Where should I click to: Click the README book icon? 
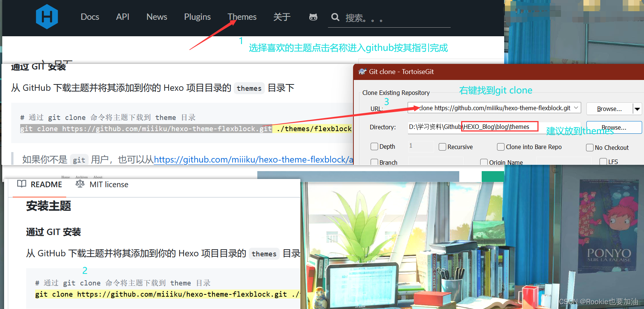(22, 184)
